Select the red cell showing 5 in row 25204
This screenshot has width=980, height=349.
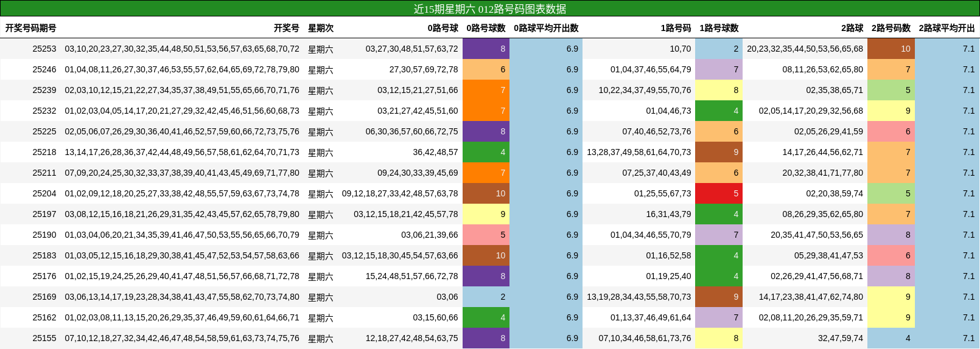[x=719, y=193]
